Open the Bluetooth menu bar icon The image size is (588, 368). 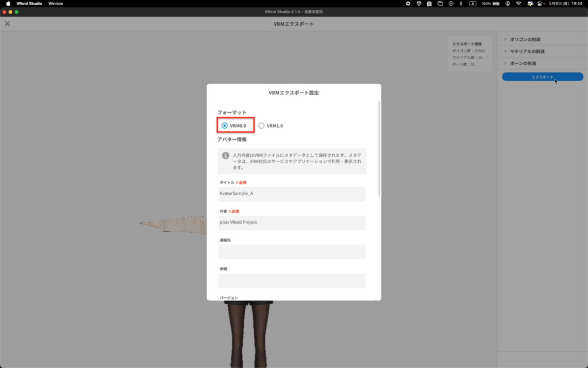(461, 3)
